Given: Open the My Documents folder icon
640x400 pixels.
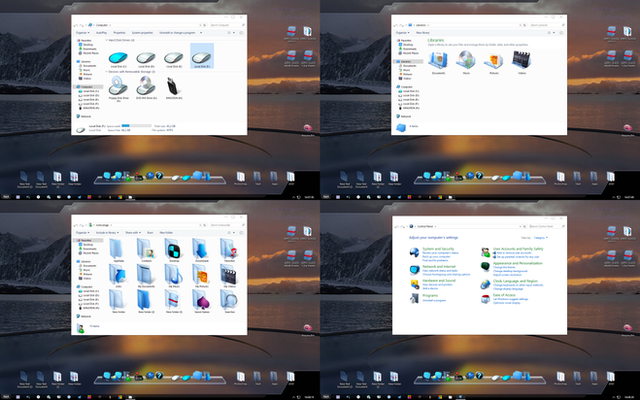Looking at the screenshot, I should coord(146,274).
